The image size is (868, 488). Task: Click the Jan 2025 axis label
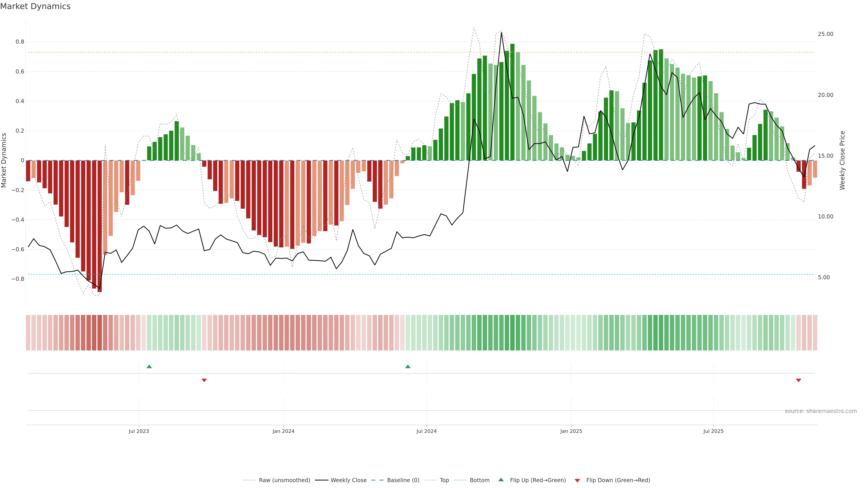pos(571,431)
